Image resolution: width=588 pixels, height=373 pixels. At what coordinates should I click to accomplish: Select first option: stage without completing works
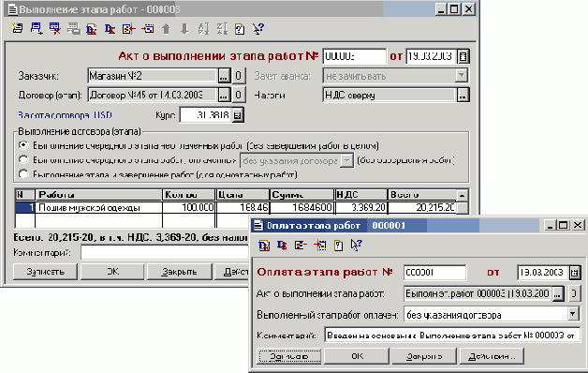(x=23, y=145)
